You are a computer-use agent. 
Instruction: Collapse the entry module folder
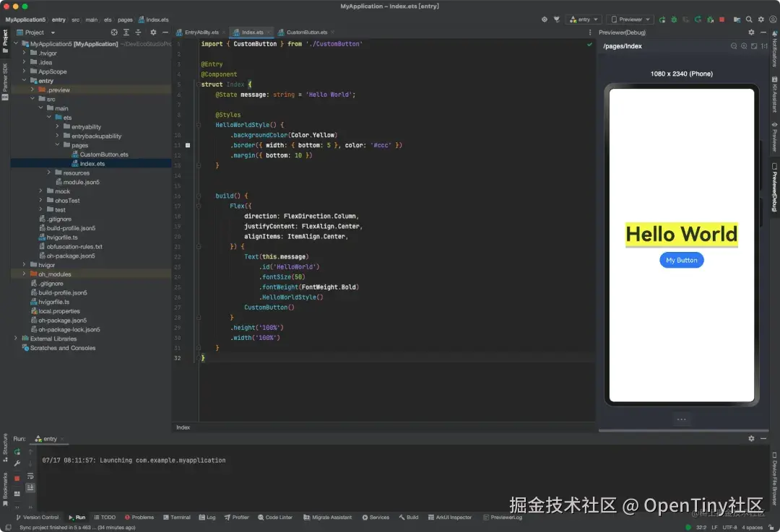coord(24,80)
